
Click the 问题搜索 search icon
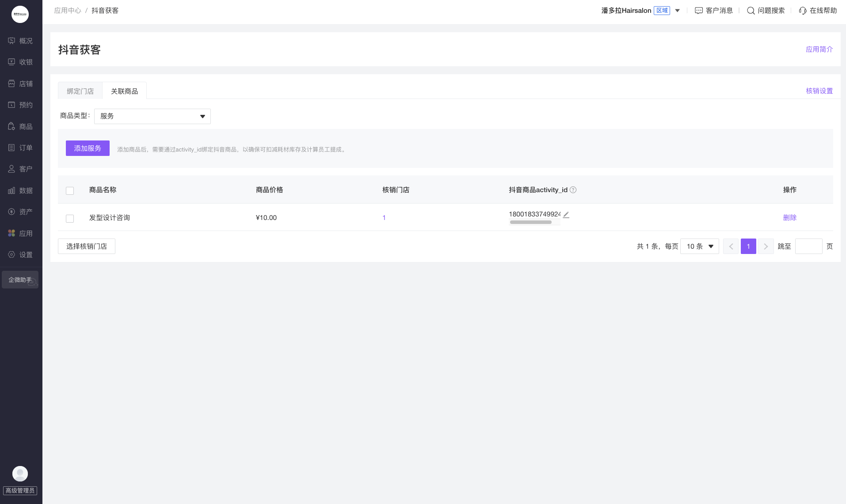[x=751, y=11]
